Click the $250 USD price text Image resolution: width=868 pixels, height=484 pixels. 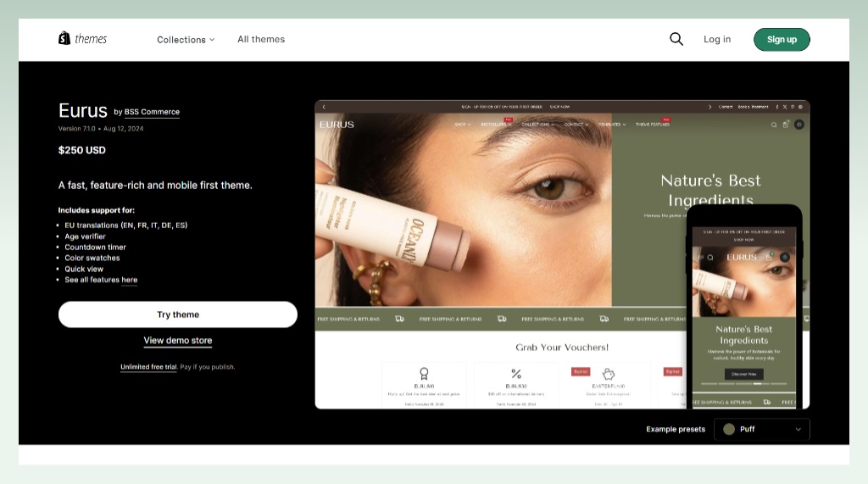point(82,150)
